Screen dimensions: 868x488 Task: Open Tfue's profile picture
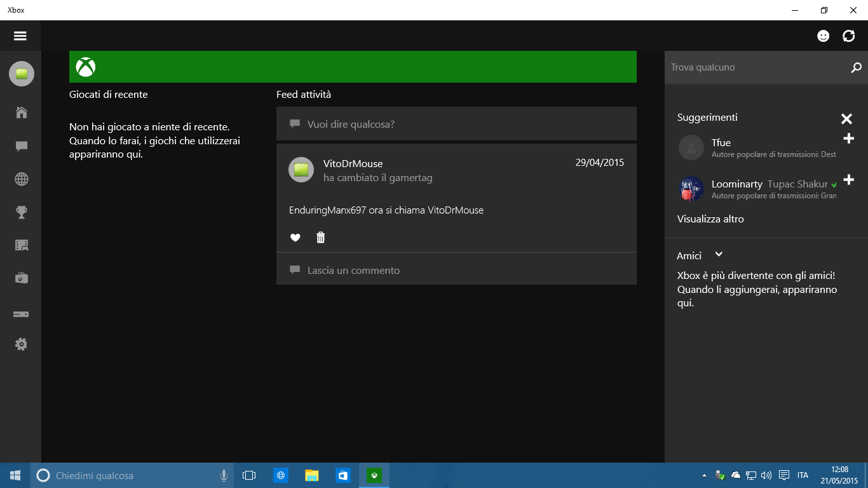[691, 147]
